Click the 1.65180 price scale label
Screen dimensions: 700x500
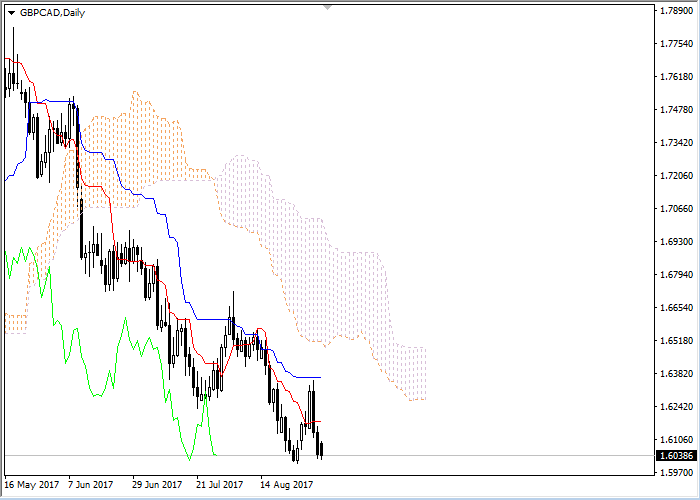tap(677, 341)
